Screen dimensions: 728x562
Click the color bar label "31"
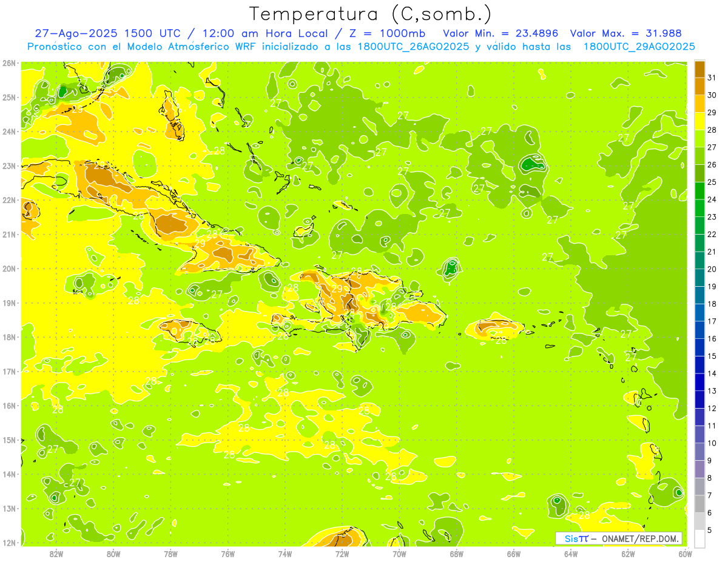(x=712, y=78)
